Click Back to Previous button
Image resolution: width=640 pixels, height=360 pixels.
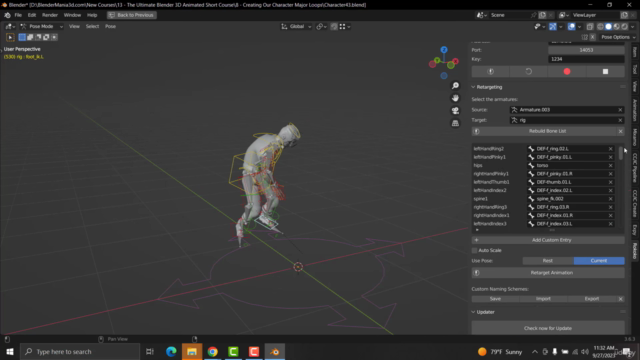(x=131, y=15)
